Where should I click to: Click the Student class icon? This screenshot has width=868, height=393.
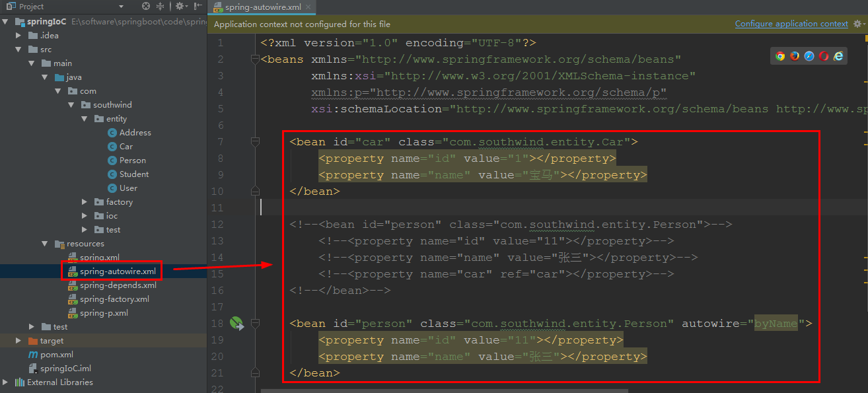click(112, 174)
